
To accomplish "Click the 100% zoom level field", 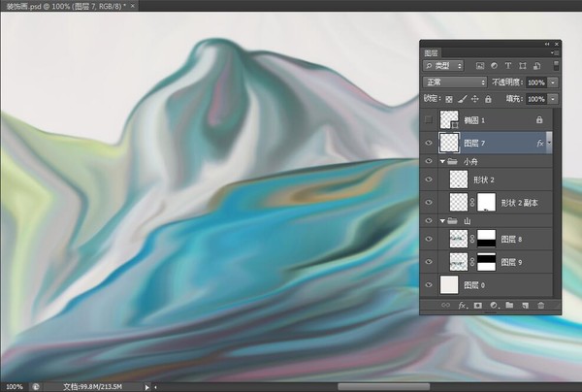I will (x=15, y=387).
